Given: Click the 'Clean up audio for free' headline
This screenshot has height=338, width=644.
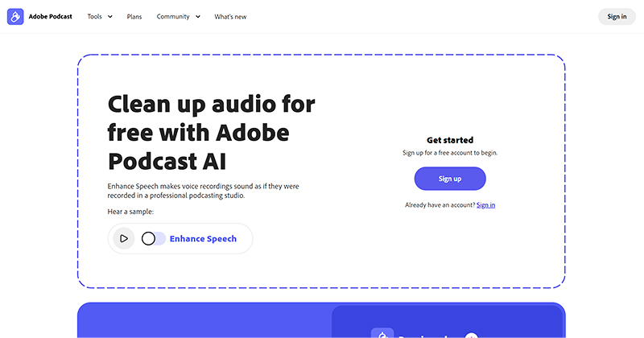Looking at the screenshot, I should click(x=211, y=131).
